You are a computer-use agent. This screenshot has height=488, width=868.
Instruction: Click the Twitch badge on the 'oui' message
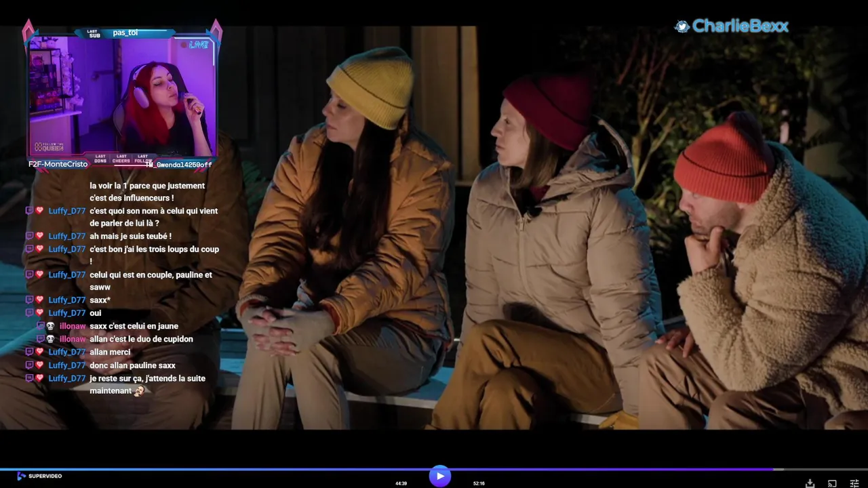(29, 312)
